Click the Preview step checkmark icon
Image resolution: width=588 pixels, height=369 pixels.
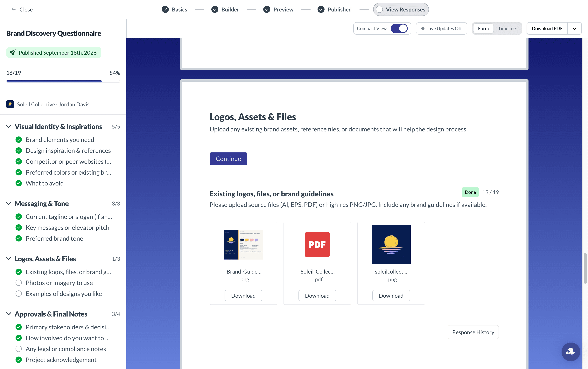[267, 9]
